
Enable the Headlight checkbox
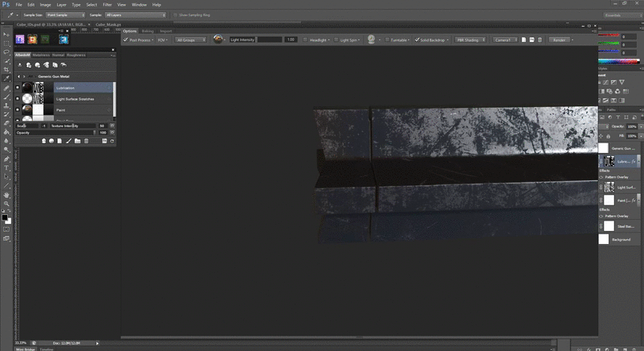click(x=305, y=39)
